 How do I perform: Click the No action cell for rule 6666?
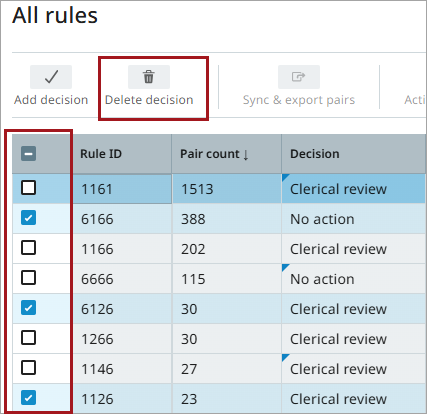354,279
